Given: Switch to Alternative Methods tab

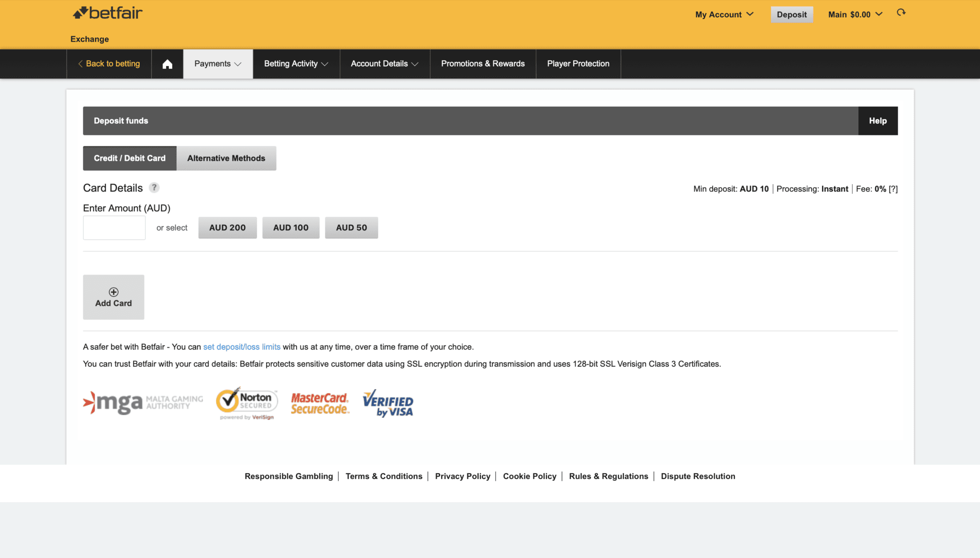Looking at the screenshot, I should click(x=226, y=158).
